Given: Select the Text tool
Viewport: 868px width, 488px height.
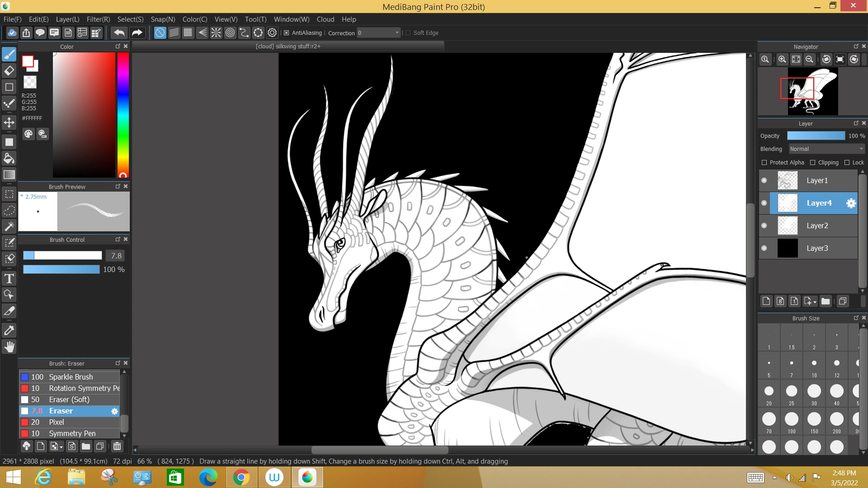Looking at the screenshot, I should pos(9,278).
